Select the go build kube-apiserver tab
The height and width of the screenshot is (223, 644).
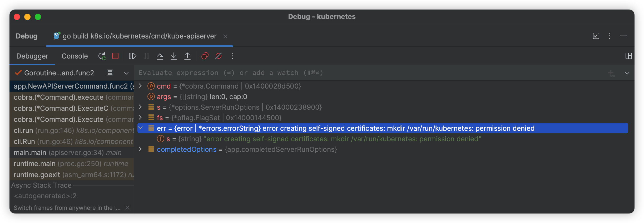[140, 36]
